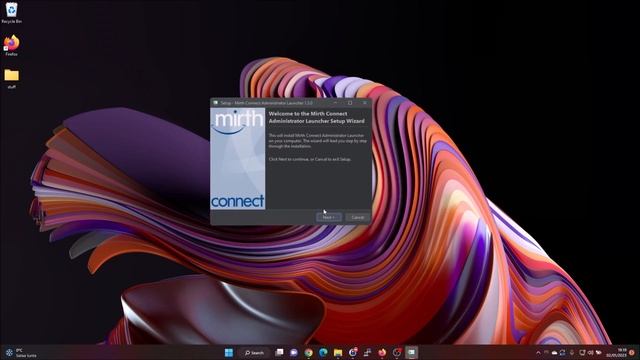Switch to the active Setup installer taskbar icon
The height and width of the screenshot is (360, 640).
411,352
